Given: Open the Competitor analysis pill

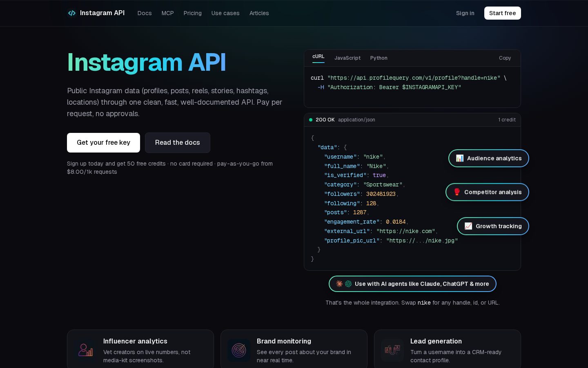Looking at the screenshot, I should coord(487,192).
